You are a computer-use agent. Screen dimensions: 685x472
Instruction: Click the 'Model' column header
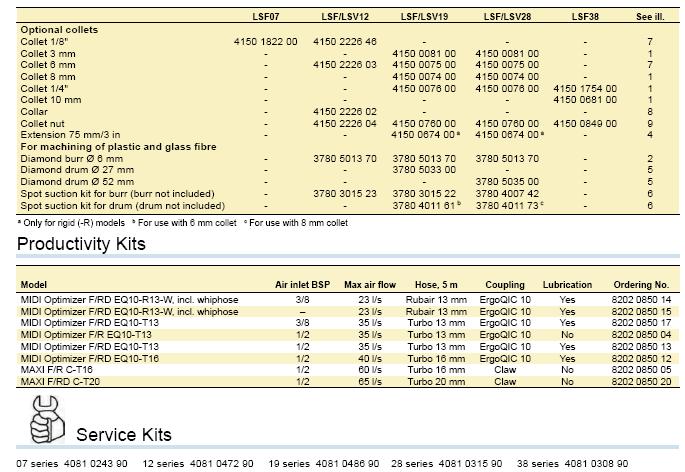pyautogui.click(x=34, y=285)
